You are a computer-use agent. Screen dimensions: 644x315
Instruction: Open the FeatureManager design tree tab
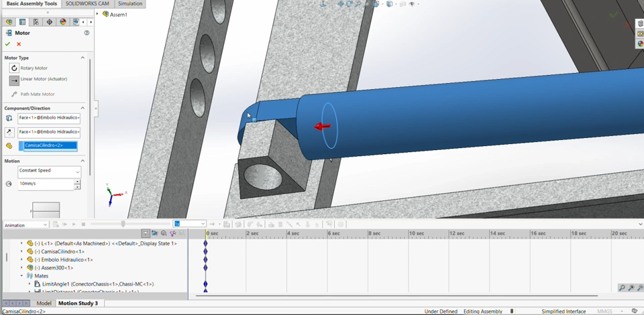(x=9, y=21)
